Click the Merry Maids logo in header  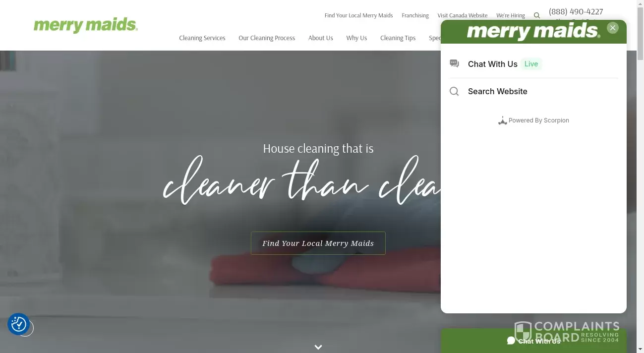[x=86, y=25]
